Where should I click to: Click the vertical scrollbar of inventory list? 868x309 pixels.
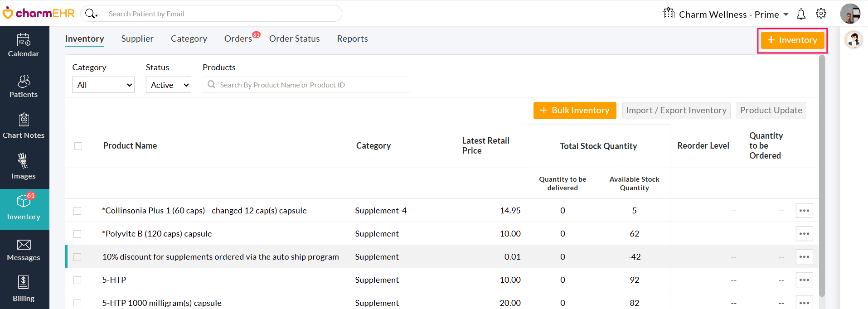[x=822, y=176]
